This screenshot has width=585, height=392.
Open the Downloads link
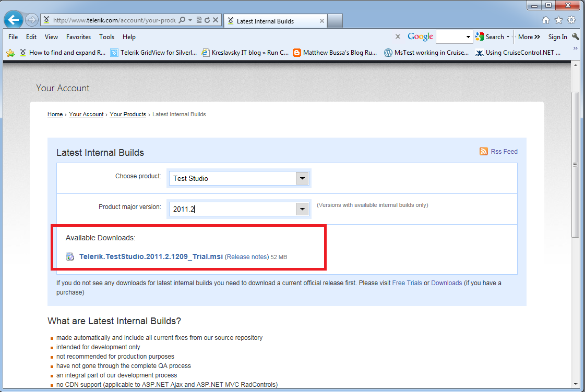(446, 283)
